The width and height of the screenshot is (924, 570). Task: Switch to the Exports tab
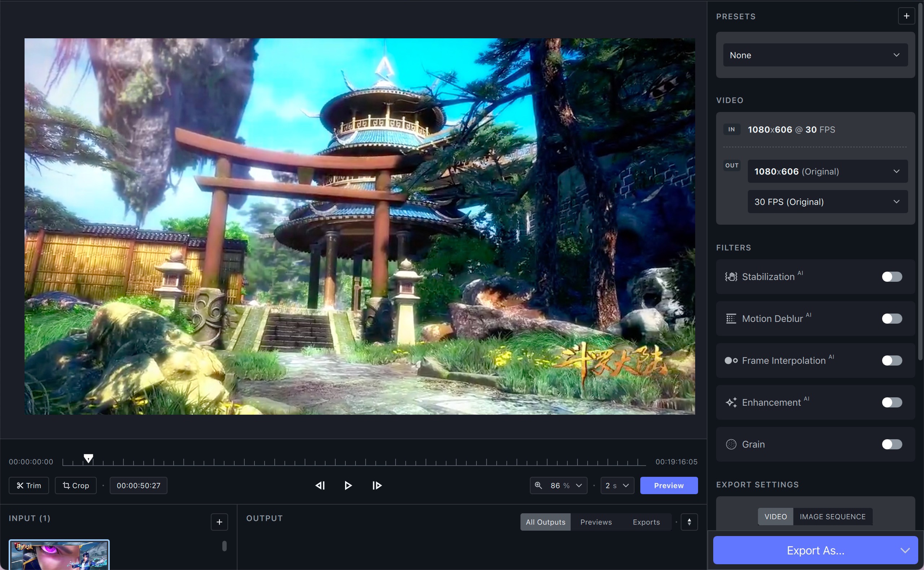[x=645, y=522]
